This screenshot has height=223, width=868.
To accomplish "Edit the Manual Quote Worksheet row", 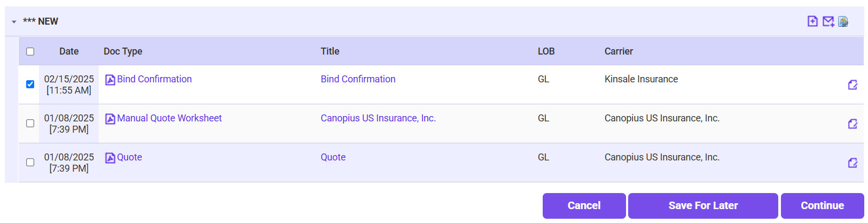I will point(853,124).
